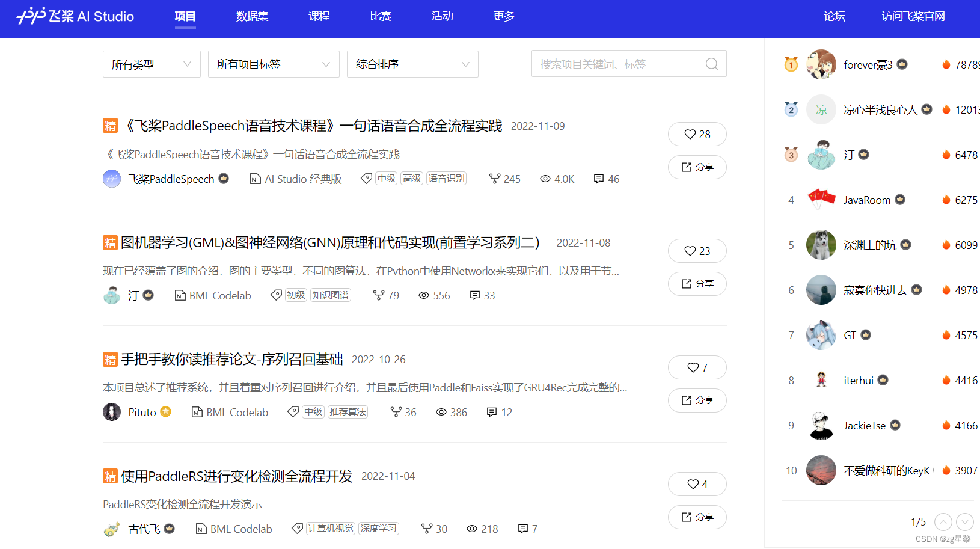Click the 访问飞桨官网 link

tap(913, 16)
